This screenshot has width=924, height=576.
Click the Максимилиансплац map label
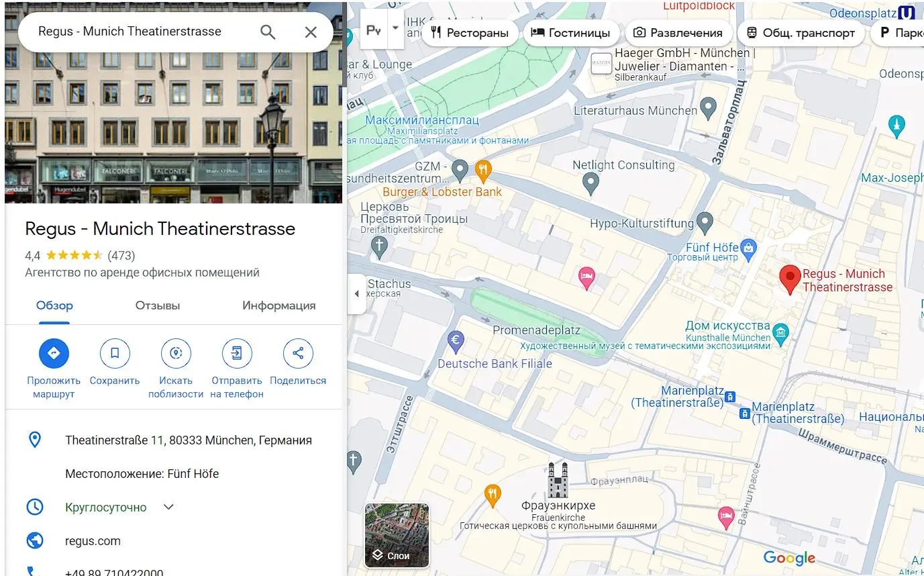pyautogui.click(x=422, y=120)
